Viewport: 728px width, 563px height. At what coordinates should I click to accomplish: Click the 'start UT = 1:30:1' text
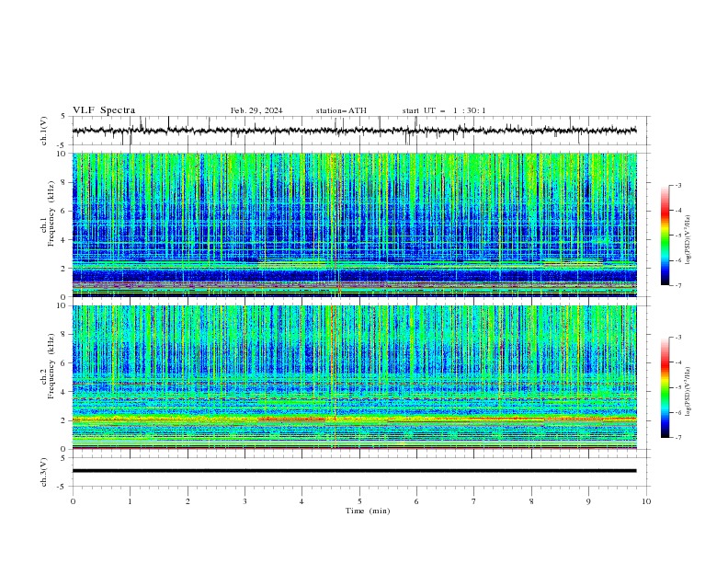[444, 110]
